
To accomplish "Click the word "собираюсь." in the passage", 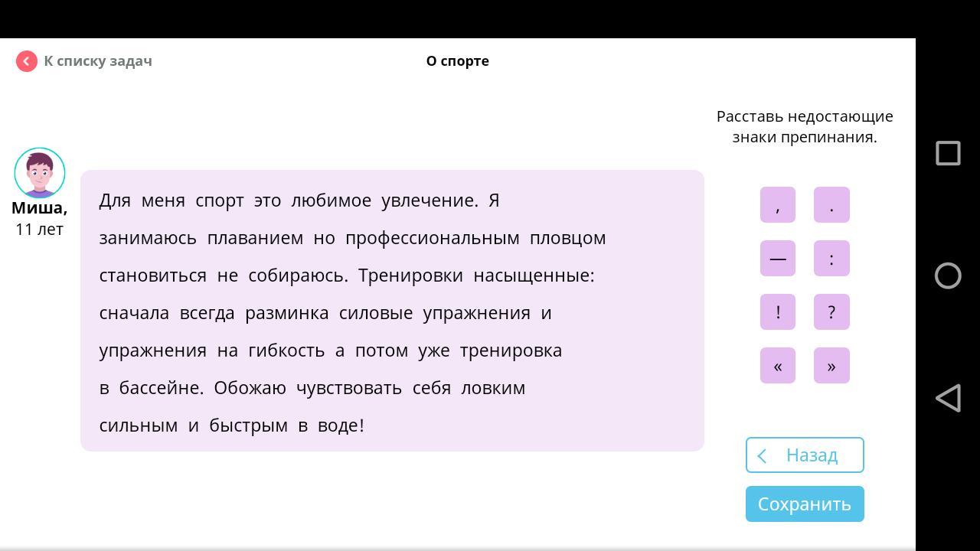I will click(x=299, y=275).
